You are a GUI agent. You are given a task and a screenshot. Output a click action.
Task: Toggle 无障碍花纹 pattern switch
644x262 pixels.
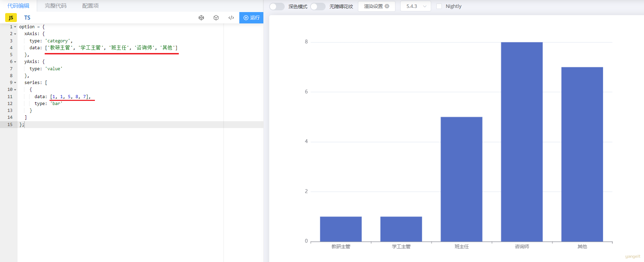click(x=318, y=6)
